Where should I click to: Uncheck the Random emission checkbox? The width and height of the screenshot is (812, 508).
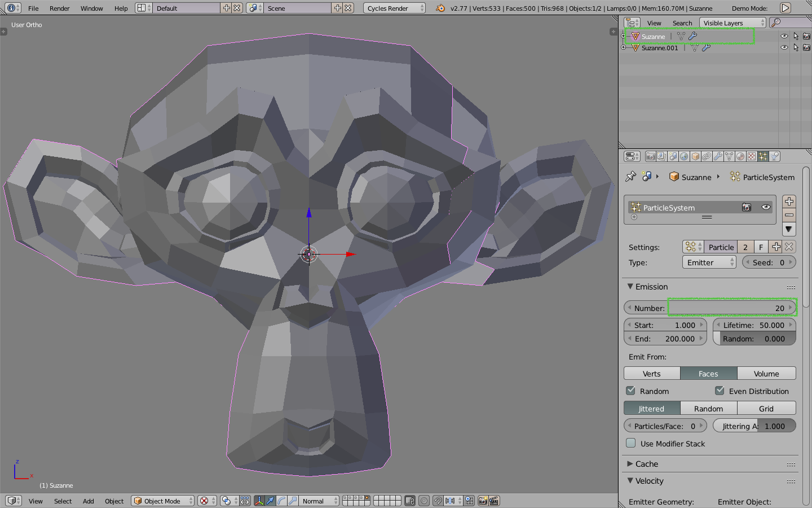(x=631, y=391)
